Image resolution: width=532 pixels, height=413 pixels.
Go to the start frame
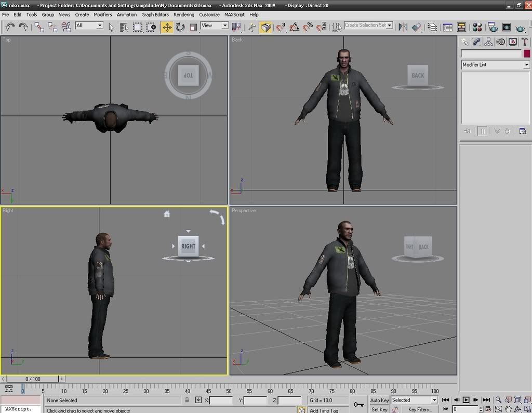446,400
